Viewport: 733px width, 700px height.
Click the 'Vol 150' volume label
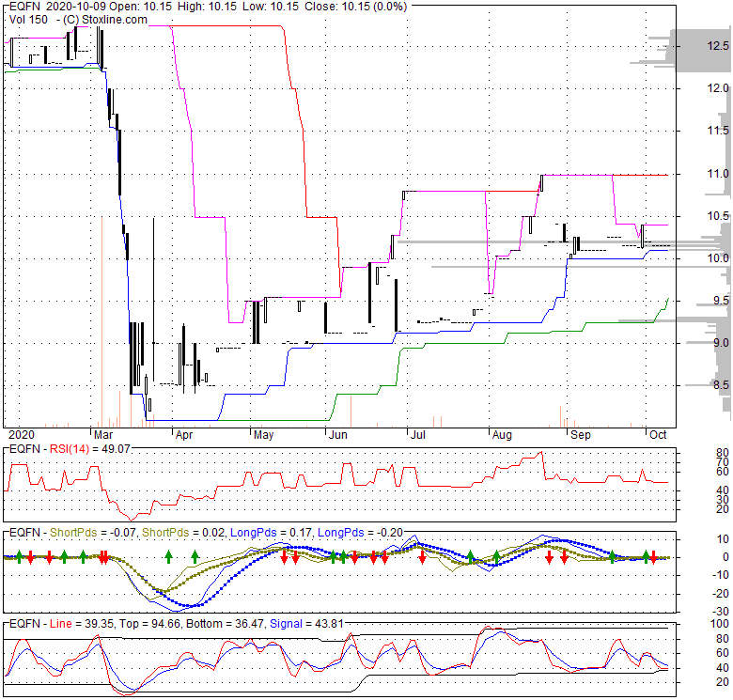pyautogui.click(x=28, y=20)
